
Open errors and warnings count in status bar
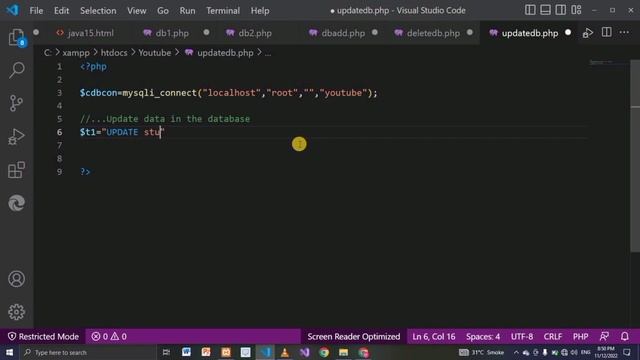point(109,337)
